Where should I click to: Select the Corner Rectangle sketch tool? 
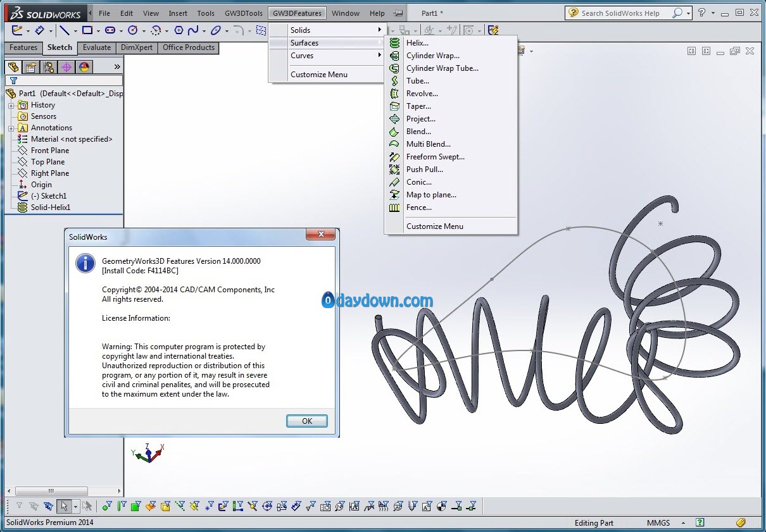[x=87, y=30]
